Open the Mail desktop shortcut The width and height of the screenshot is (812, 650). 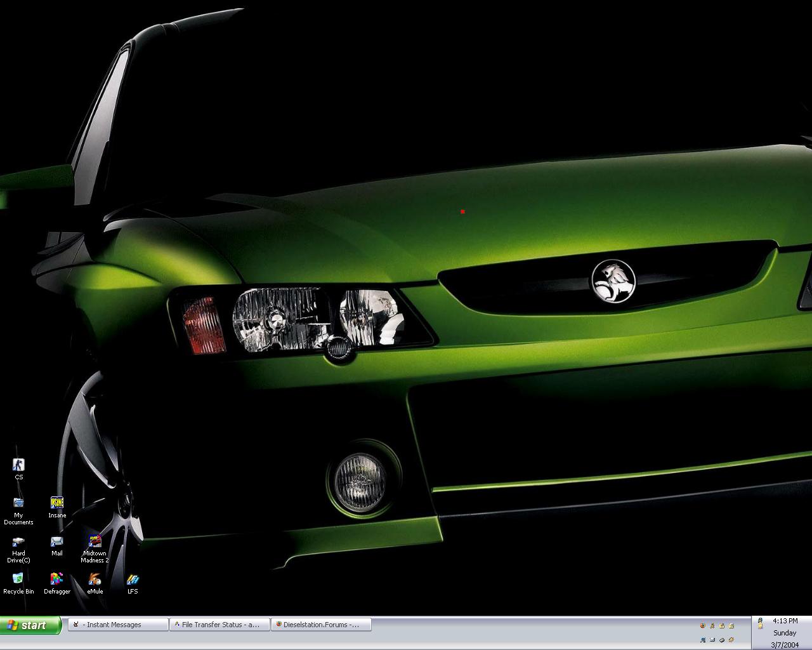56,542
